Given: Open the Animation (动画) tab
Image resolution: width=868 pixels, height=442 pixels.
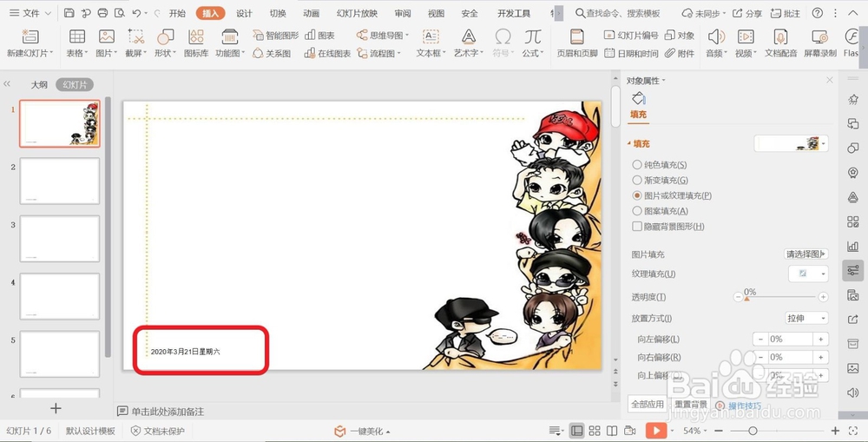Looking at the screenshot, I should point(312,13).
